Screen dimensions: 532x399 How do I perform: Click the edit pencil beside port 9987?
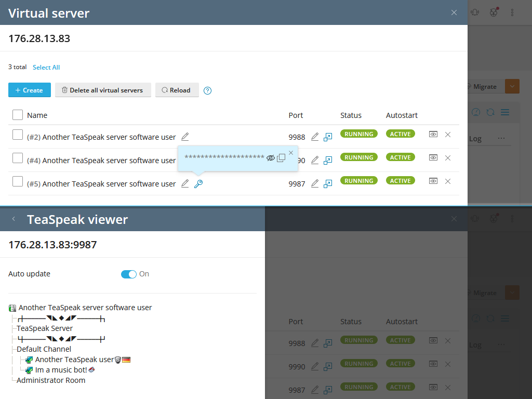point(315,183)
